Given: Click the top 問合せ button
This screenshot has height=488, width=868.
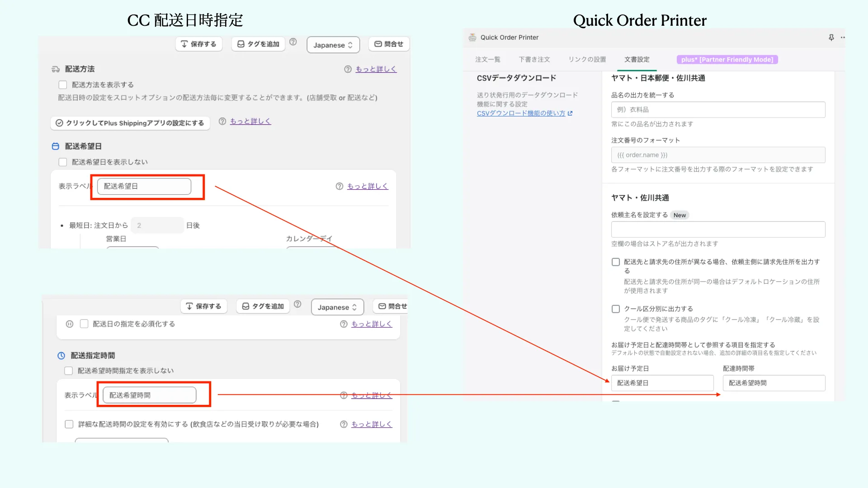Looking at the screenshot, I should tap(389, 44).
